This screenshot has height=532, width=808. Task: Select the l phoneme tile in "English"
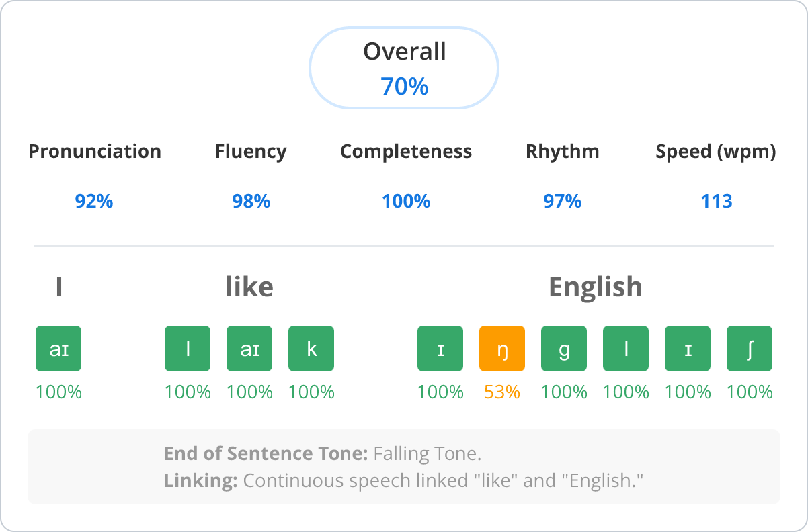[626, 349]
